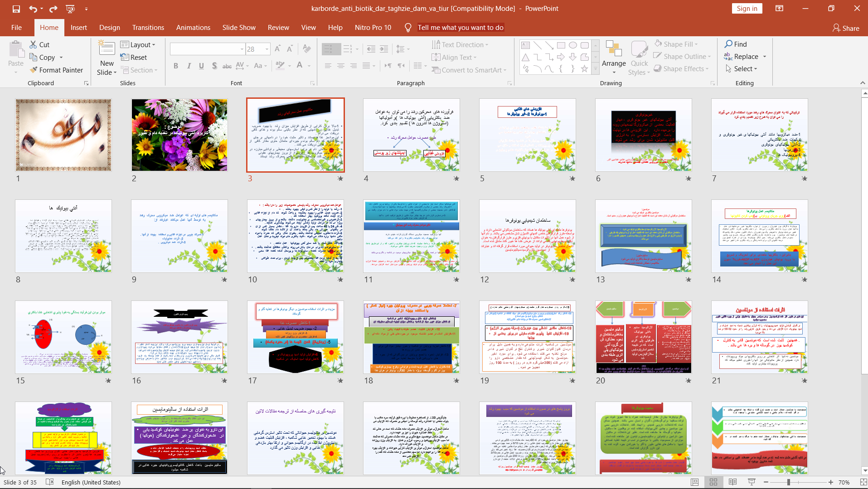Click the Undo arrow icon

(33, 9)
